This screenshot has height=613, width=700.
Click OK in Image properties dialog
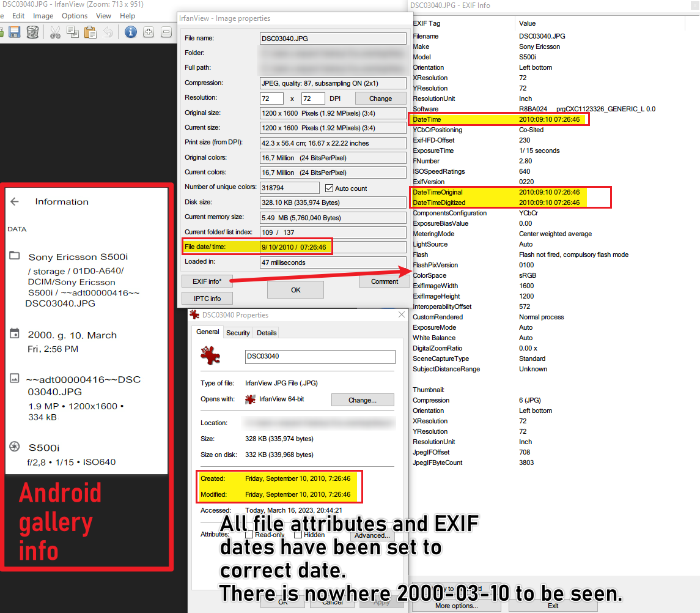295,290
